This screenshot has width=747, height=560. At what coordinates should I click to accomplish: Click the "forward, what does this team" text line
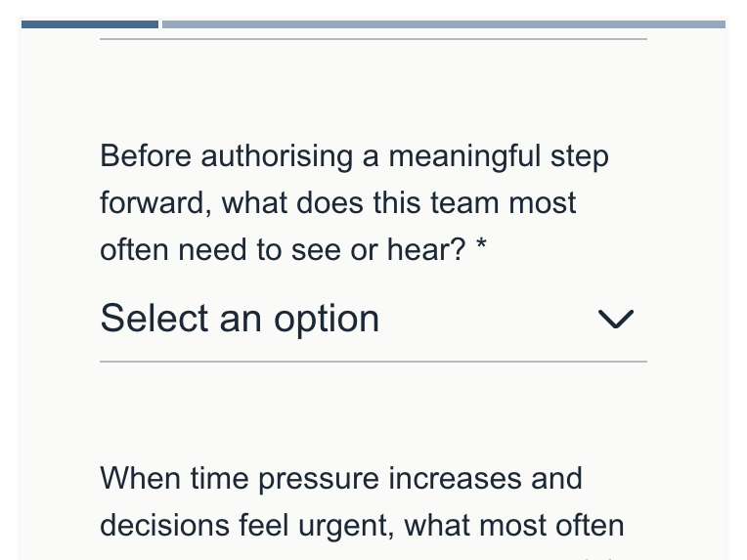point(338,203)
